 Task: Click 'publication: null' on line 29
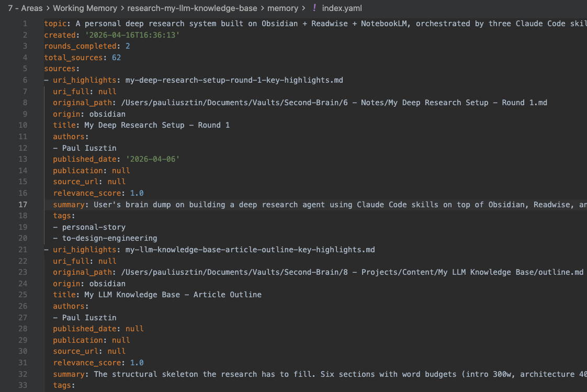coord(92,340)
